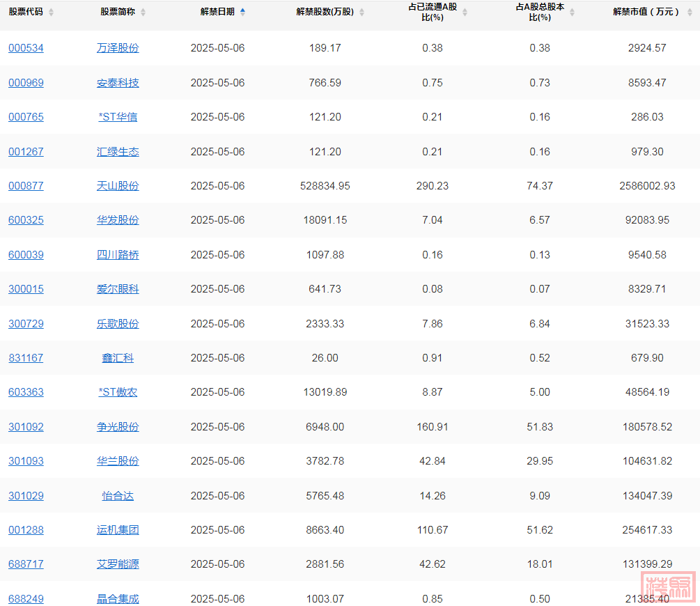Select percentage 290.23 in 天山股份 row
The image size is (700, 606).
[433, 186]
